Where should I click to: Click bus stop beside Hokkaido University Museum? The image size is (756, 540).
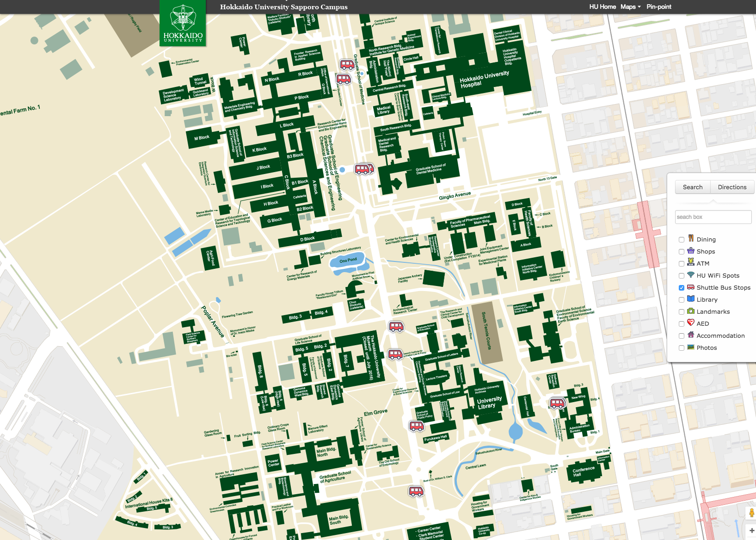pyautogui.click(x=395, y=354)
